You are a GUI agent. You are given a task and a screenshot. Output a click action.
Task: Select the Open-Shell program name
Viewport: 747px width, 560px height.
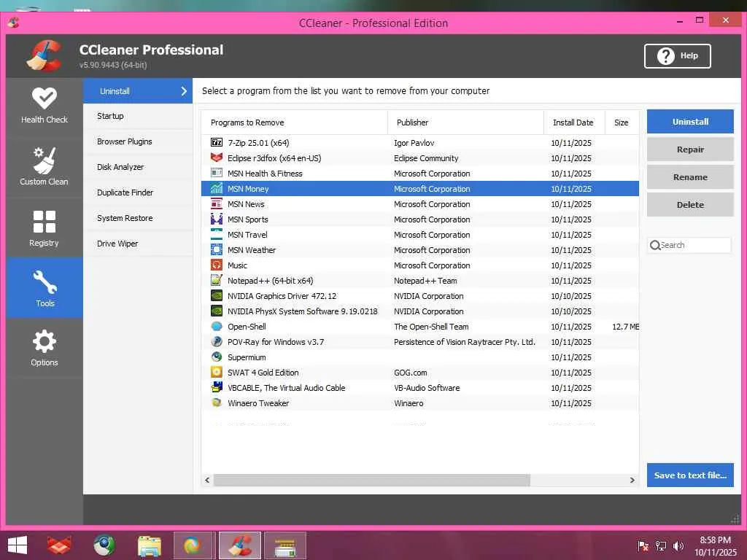click(x=247, y=327)
